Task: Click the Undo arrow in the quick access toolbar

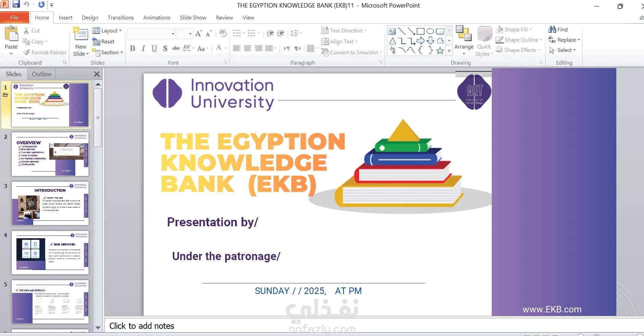Action: 26,4
